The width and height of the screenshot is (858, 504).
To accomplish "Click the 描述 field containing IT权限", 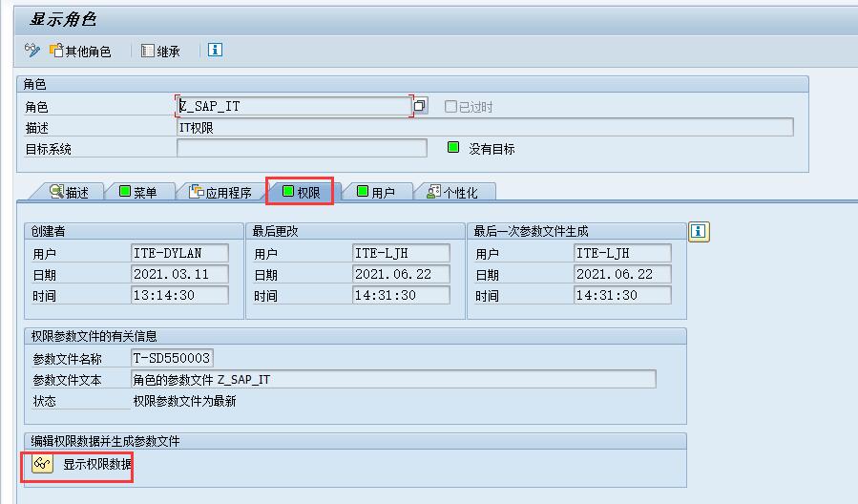I will pyautogui.click(x=484, y=127).
